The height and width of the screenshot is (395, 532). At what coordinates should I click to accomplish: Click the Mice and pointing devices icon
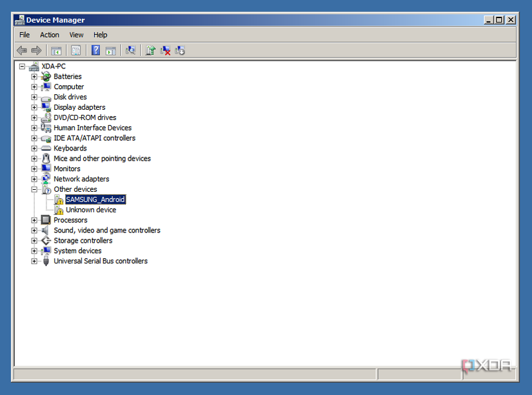pos(46,158)
